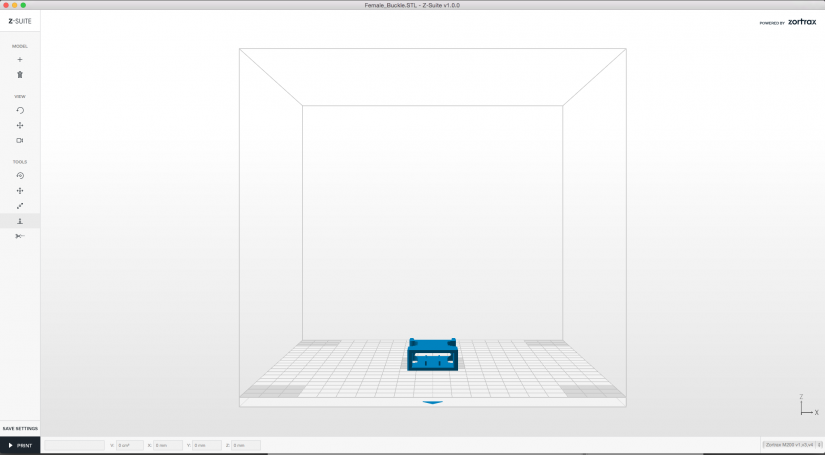The width and height of the screenshot is (825, 455).
Task: Open the Zortrax M200 printer dropdown
Action: pos(793,445)
